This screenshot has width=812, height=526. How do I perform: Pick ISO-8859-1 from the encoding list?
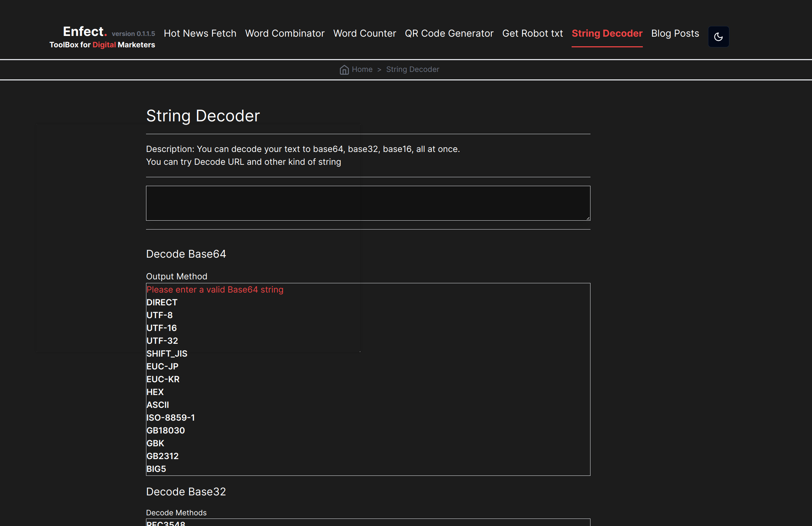click(171, 417)
